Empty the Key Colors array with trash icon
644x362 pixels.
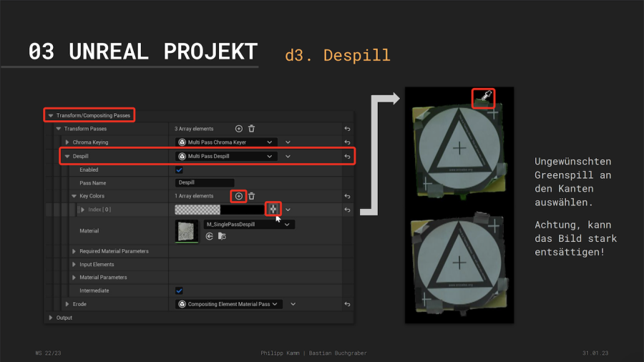[x=251, y=196]
